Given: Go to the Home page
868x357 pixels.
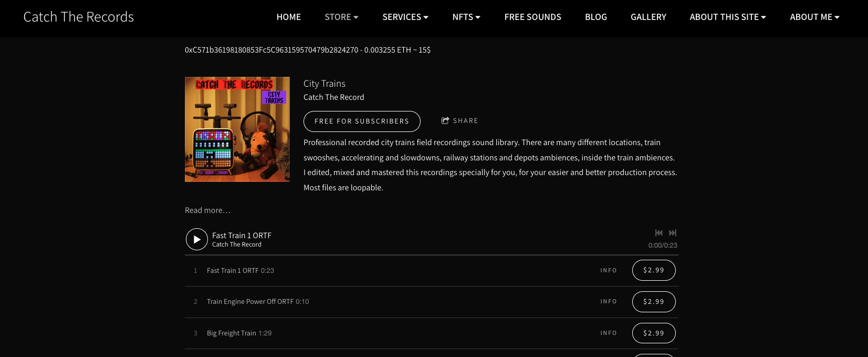Looking at the screenshot, I should point(289,17).
